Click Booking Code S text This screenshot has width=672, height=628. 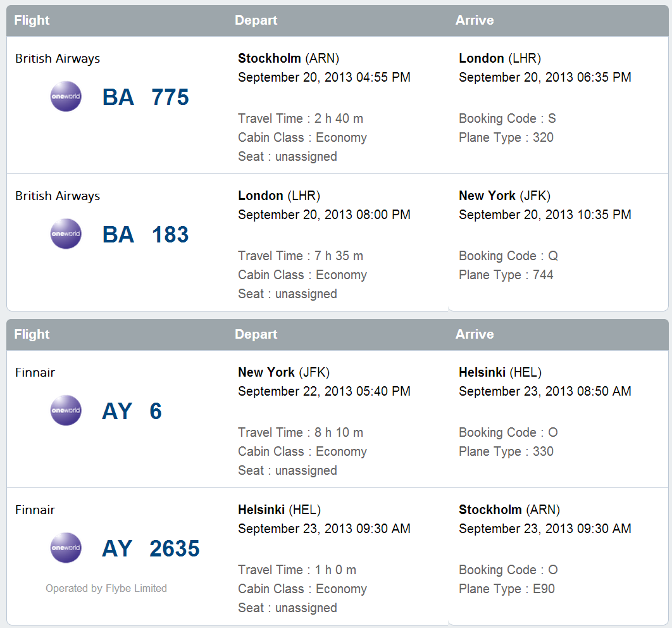click(507, 118)
